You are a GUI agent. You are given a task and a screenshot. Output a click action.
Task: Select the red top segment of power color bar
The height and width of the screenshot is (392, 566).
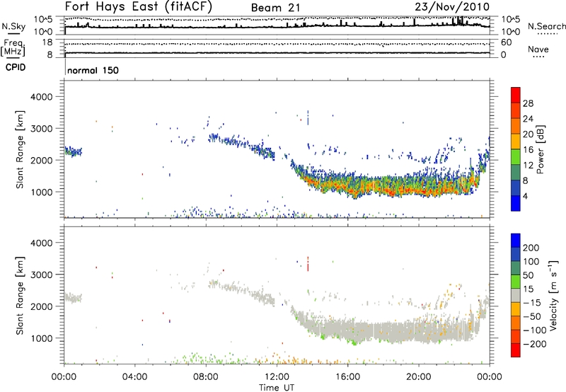[x=516, y=95]
